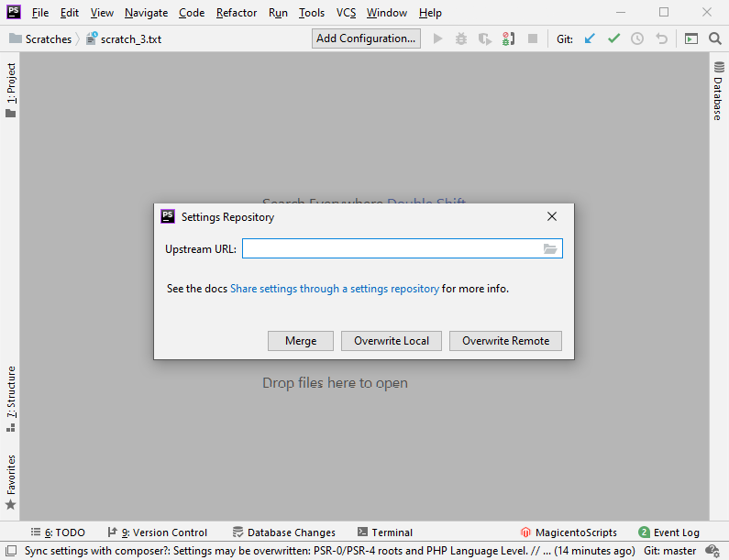Toggle tool window bars at bottom-left corner
The image size is (729, 560).
point(11,551)
